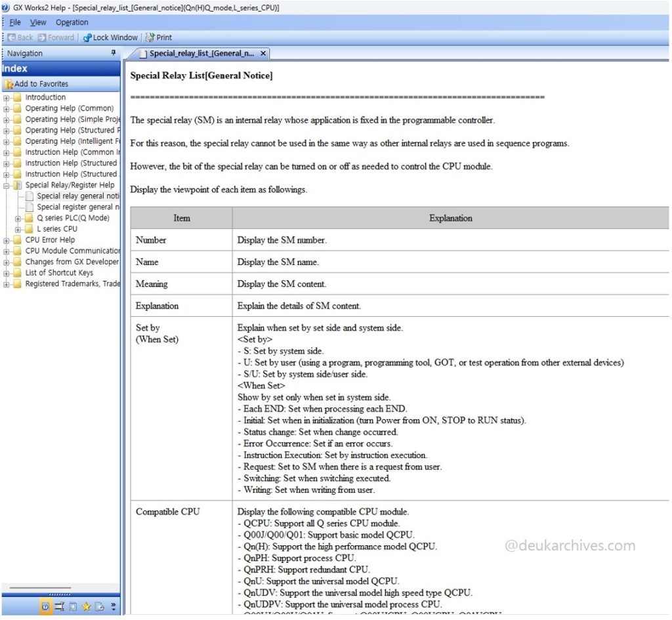Image resolution: width=672 pixels, height=620 pixels.
Task: Pin the Navigation pane with the pushpin
Action: tap(113, 52)
